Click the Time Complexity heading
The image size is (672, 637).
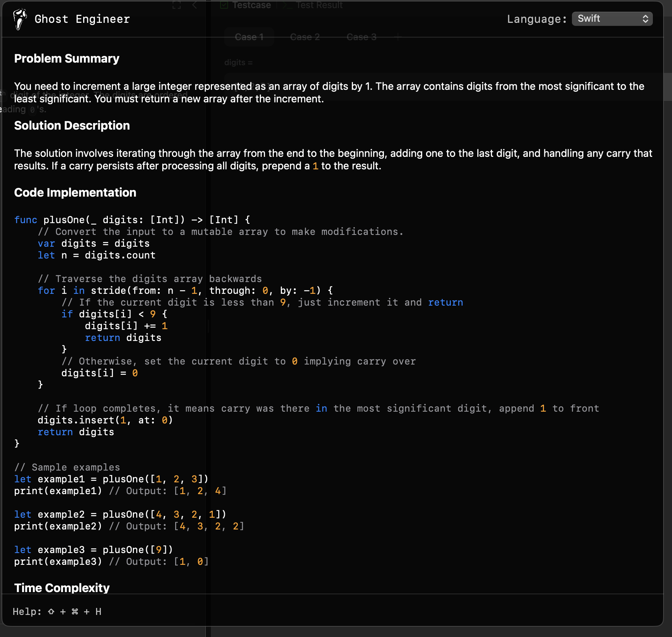pyautogui.click(x=62, y=588)
